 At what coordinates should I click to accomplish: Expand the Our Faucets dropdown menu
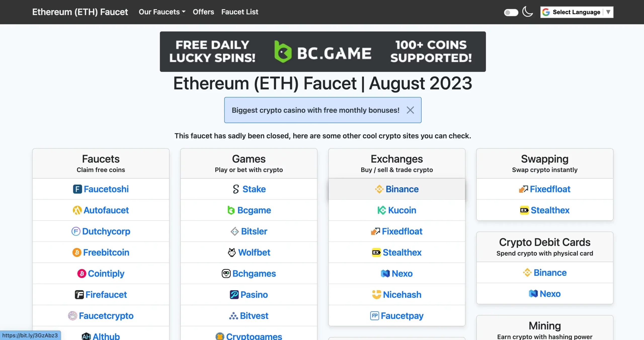(x=162, y=12)
